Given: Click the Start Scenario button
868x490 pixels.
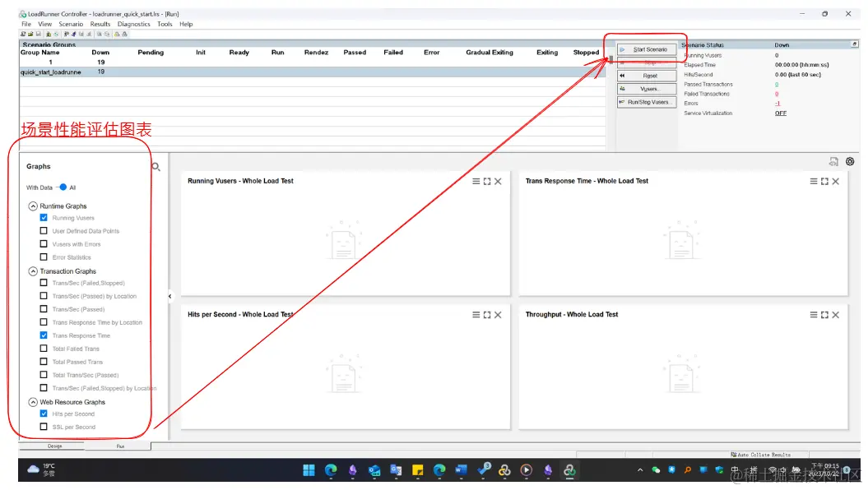Looking at the screenshot, I should (x=647, y=50).
